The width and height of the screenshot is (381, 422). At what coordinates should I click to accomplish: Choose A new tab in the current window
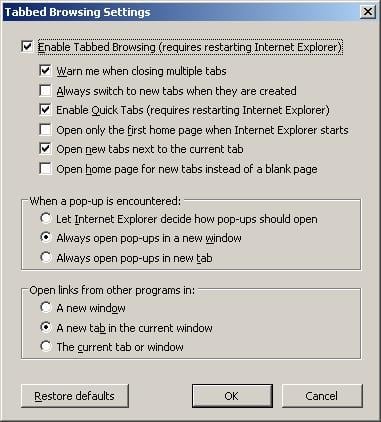click(x=46, y=327)
